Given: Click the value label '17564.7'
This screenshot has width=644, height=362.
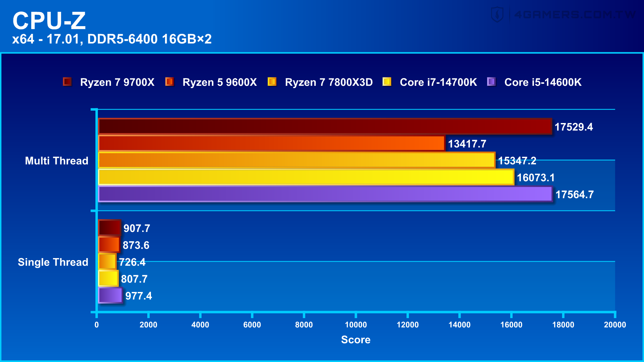Looking at the screenshot, I should tap(575, 194).
